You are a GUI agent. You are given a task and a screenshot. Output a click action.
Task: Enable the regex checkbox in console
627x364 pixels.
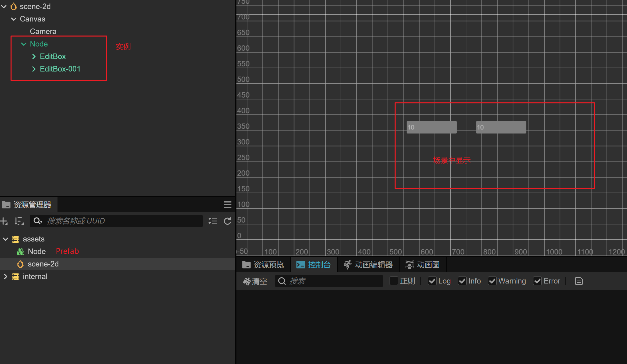tap(394, 281)
